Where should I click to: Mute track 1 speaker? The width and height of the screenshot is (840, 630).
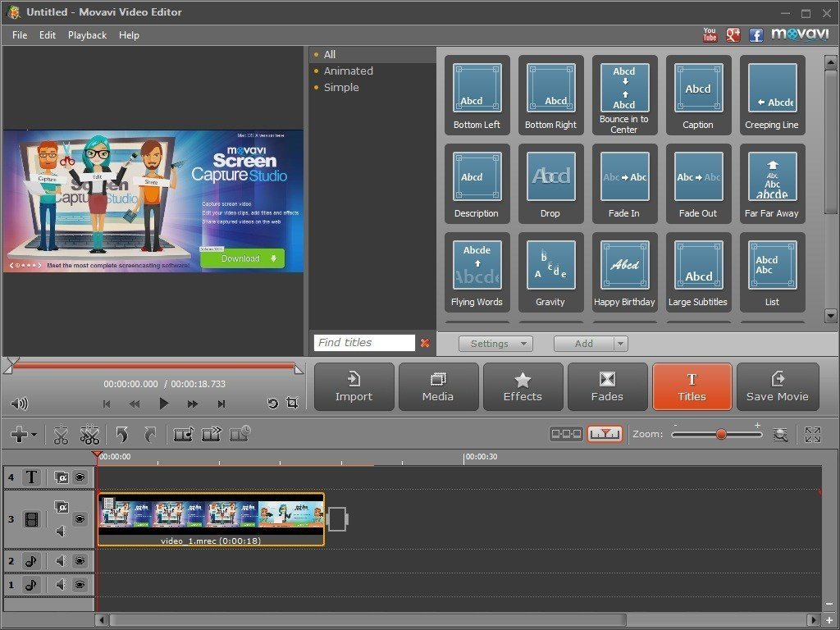(x=61, y=584)
